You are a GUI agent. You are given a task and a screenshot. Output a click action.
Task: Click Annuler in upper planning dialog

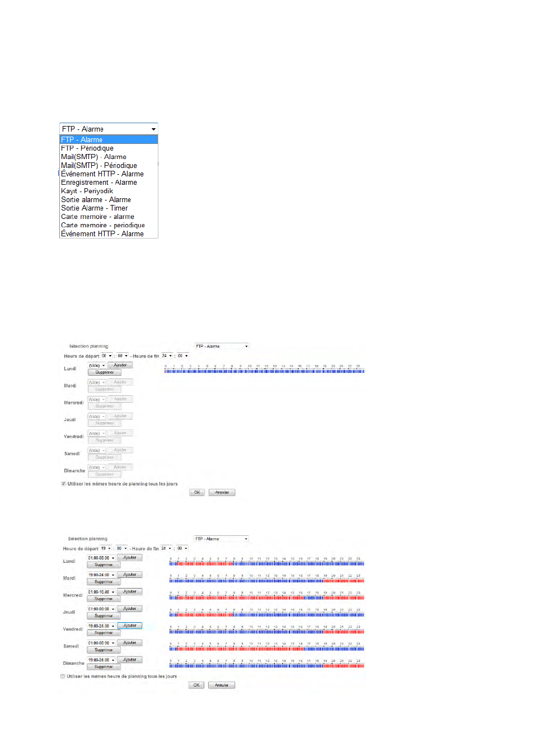(222, 492)
